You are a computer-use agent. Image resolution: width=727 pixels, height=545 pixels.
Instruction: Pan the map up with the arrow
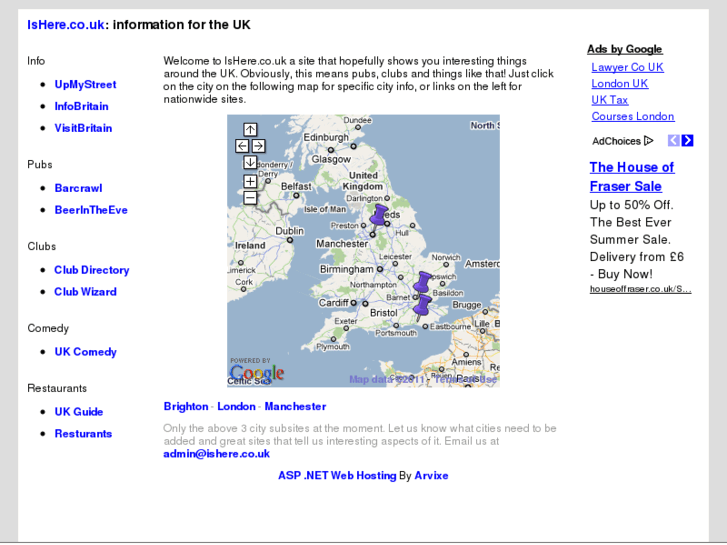click(250, 129)
